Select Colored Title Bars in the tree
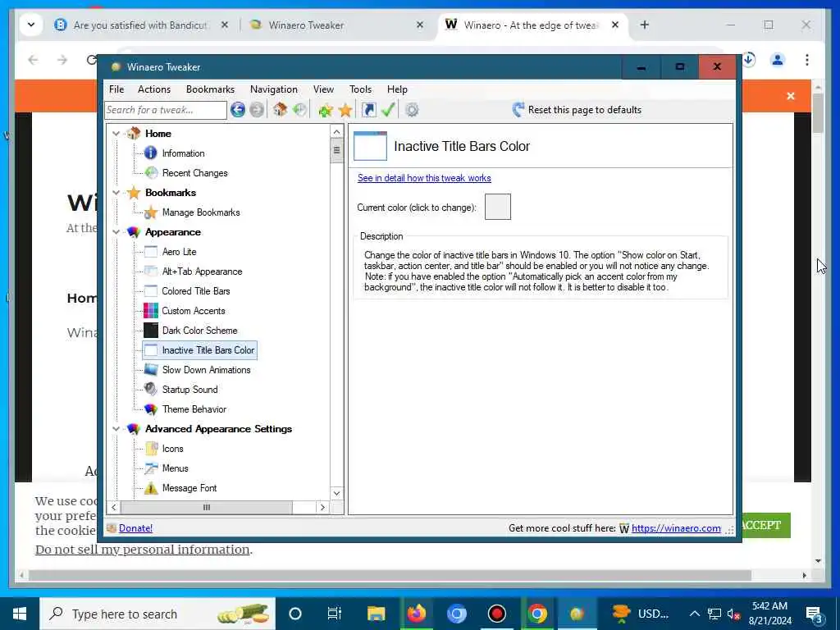 (195, 291)
